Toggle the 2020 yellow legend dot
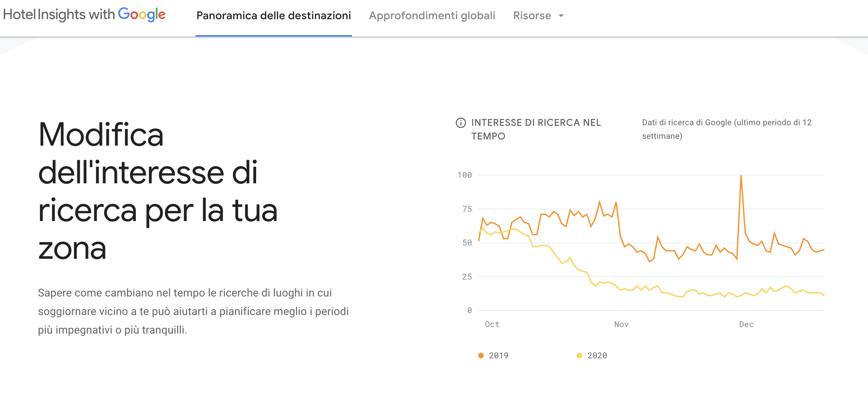 click(x=579, y=356)
